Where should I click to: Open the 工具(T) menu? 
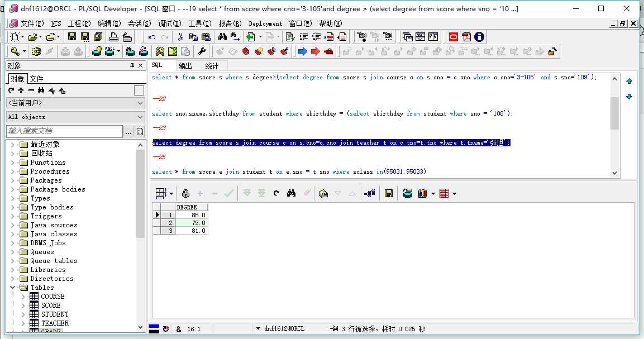pyautogui.click(x=200, y=24)
